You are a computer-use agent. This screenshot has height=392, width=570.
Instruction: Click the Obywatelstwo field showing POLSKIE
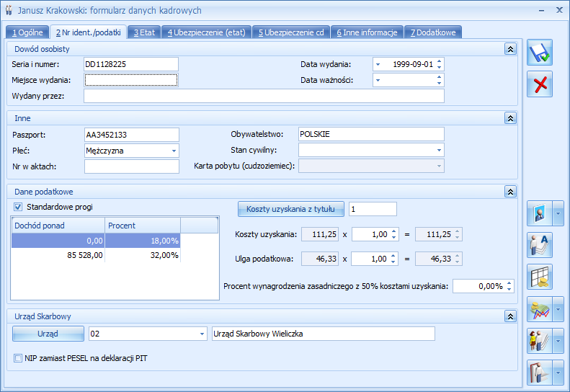(x=371, y=134)
